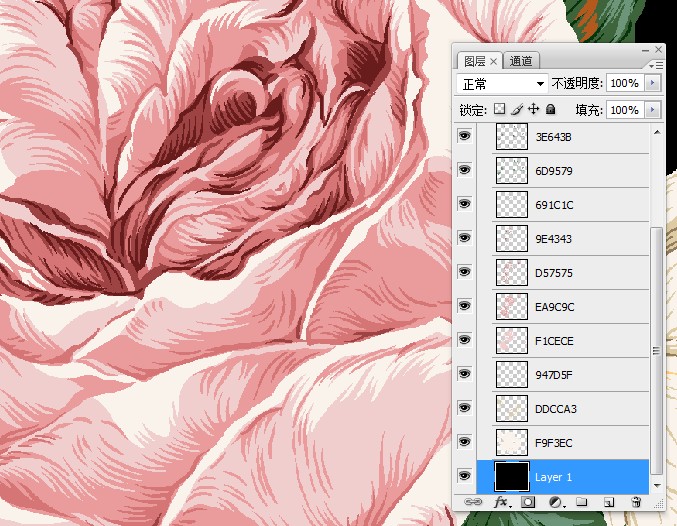Create a new layer group folder

582,501
